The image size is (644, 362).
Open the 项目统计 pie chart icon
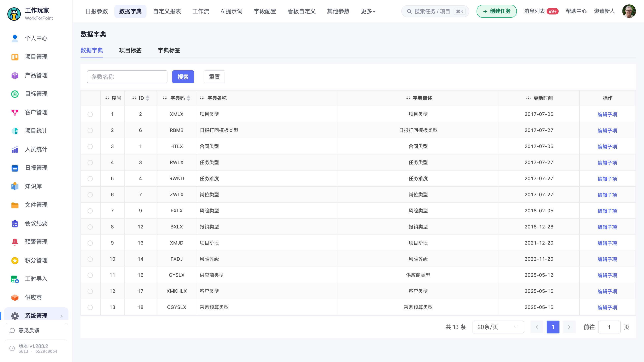[15, 131]
